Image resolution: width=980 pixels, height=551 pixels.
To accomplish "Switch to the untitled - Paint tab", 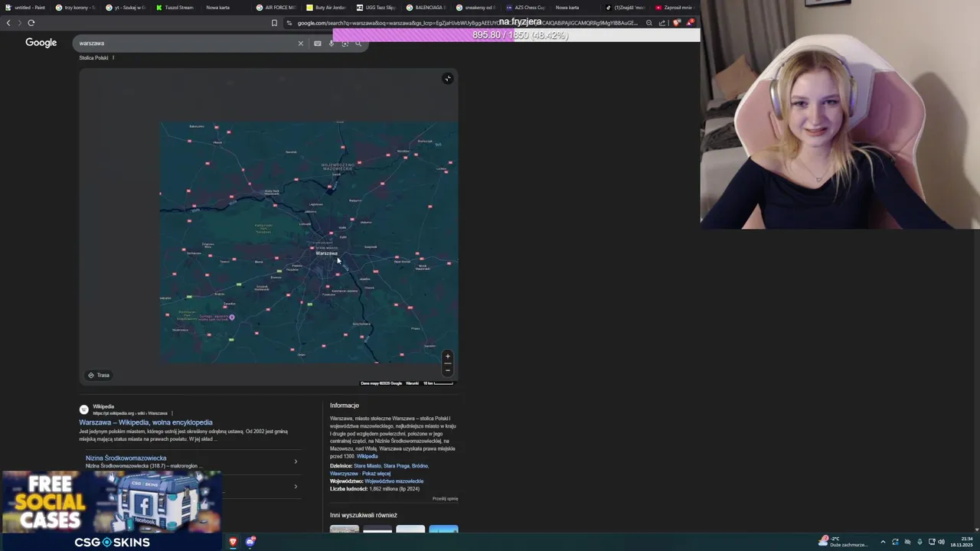I will pyautogui.click(x=25, y=8).
